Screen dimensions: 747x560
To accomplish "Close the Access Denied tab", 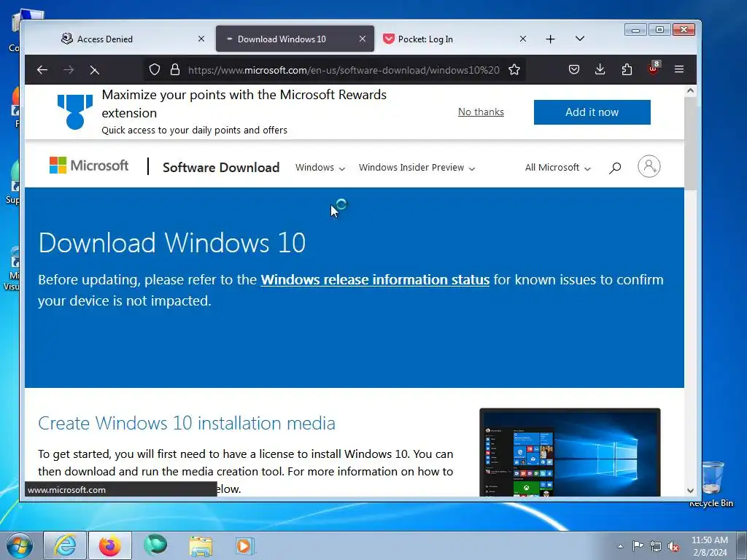I will pos(201,39).
